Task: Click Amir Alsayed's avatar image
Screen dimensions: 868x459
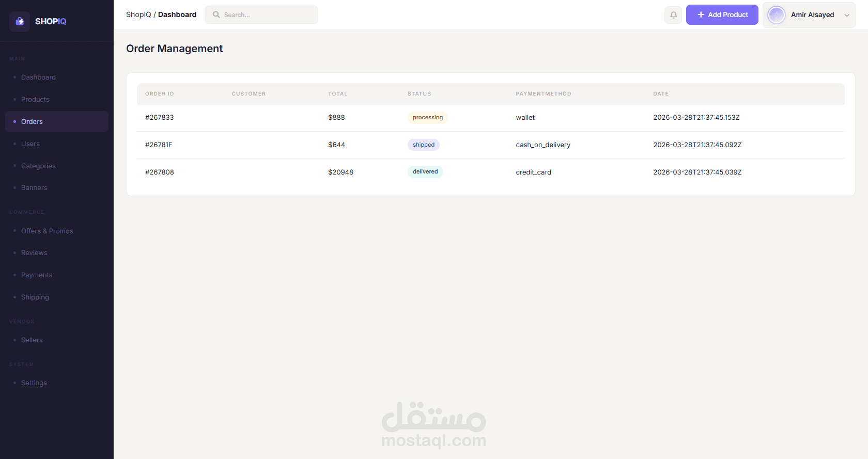Action: click(x=777, y=15)
